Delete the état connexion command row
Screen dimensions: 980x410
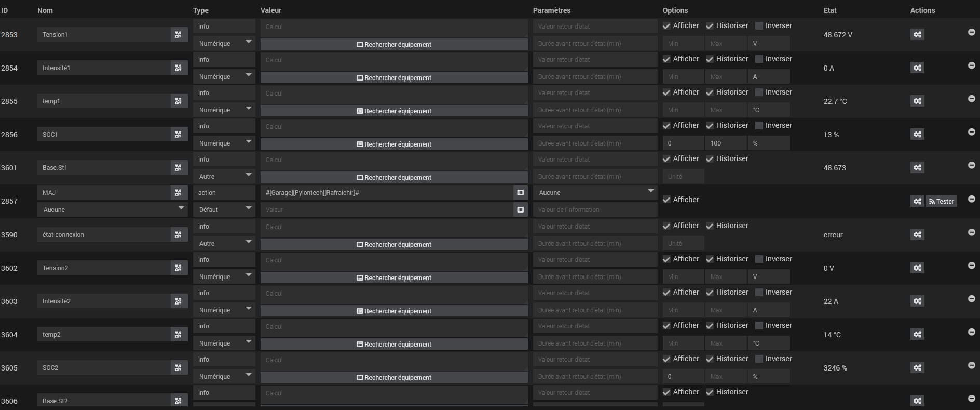point(971,232)
